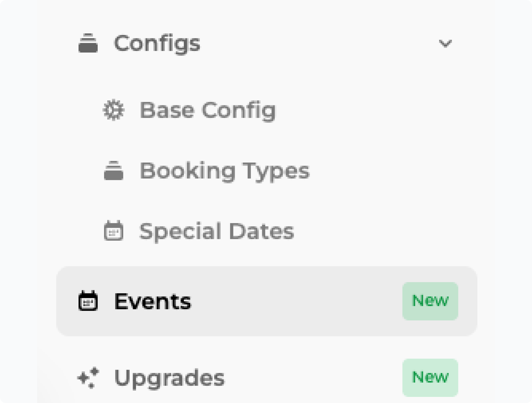532x403 pixels.
Task: Collapse the Configs section using its chevron
Action: point(445,44)
